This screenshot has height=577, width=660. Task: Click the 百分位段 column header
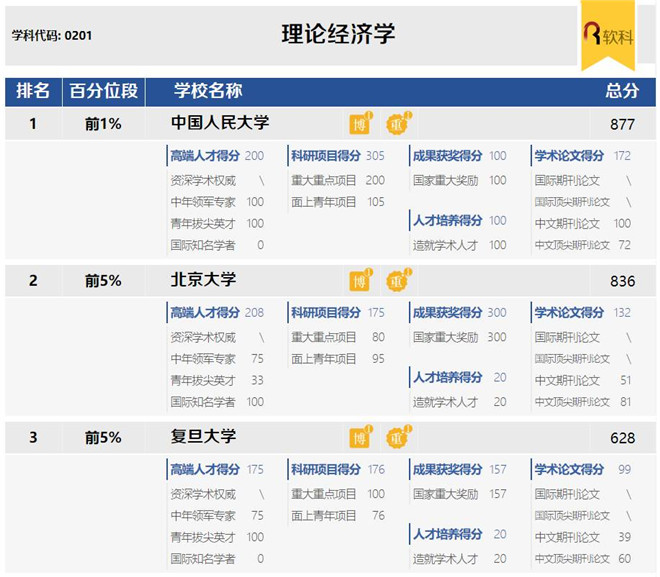tap(104, 91)
